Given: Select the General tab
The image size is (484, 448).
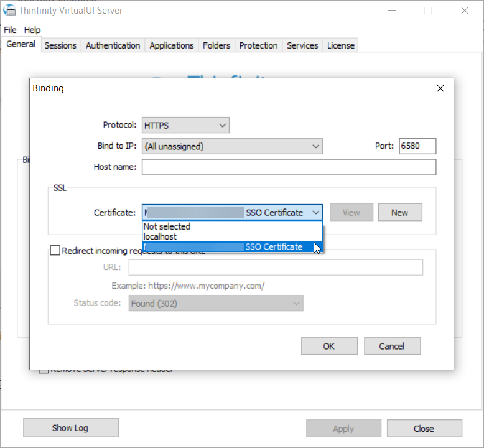Looking at the screenshot, I should pos(21,44).
